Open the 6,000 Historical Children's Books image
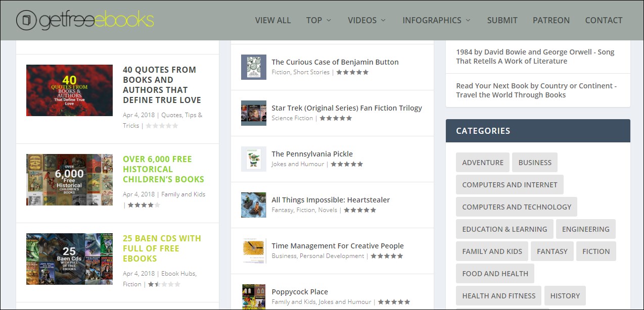This screenshot has height=310, width=644. (69, 180)
